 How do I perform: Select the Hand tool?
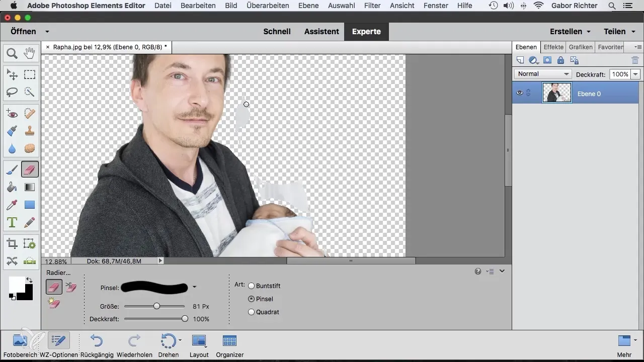(x=30, y=53)
